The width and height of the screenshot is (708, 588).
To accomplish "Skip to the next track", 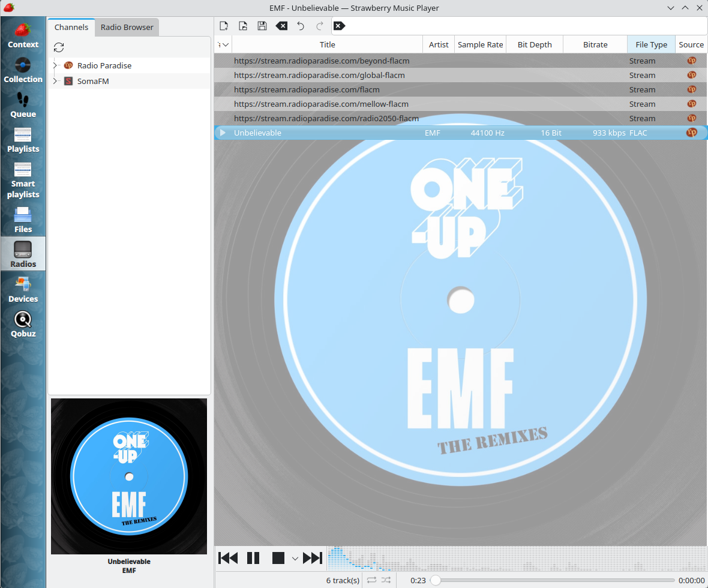I will tap(313, 558).
